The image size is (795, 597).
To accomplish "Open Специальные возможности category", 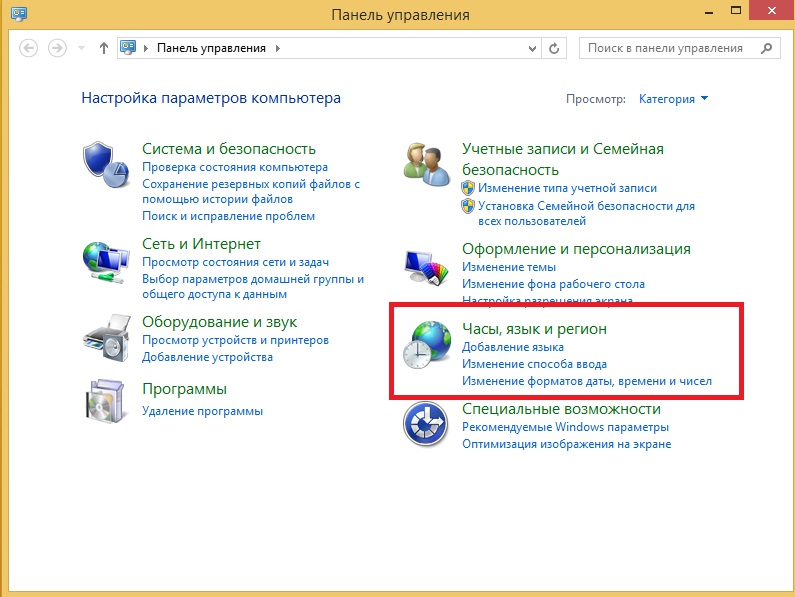I will [x=561, y=409].
